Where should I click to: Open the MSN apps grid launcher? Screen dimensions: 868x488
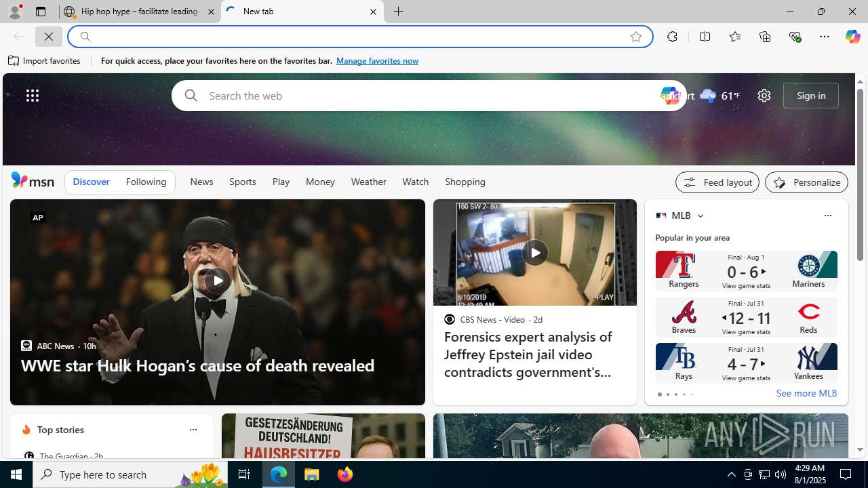pyautogui.click(x=33, y=96)
